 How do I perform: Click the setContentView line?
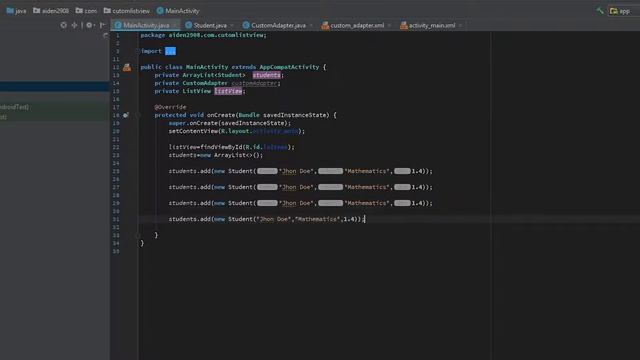point(237,131)
